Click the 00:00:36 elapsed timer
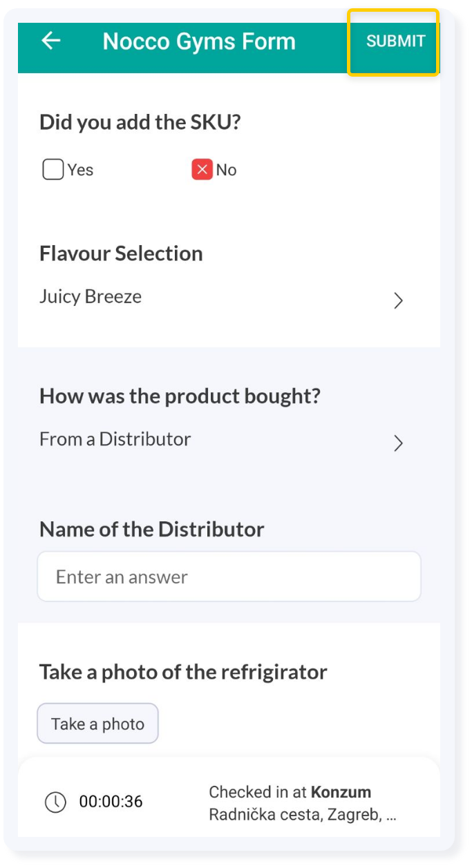Image resolution: width=472 pixels, height=868 pixels. coord(111,802)
